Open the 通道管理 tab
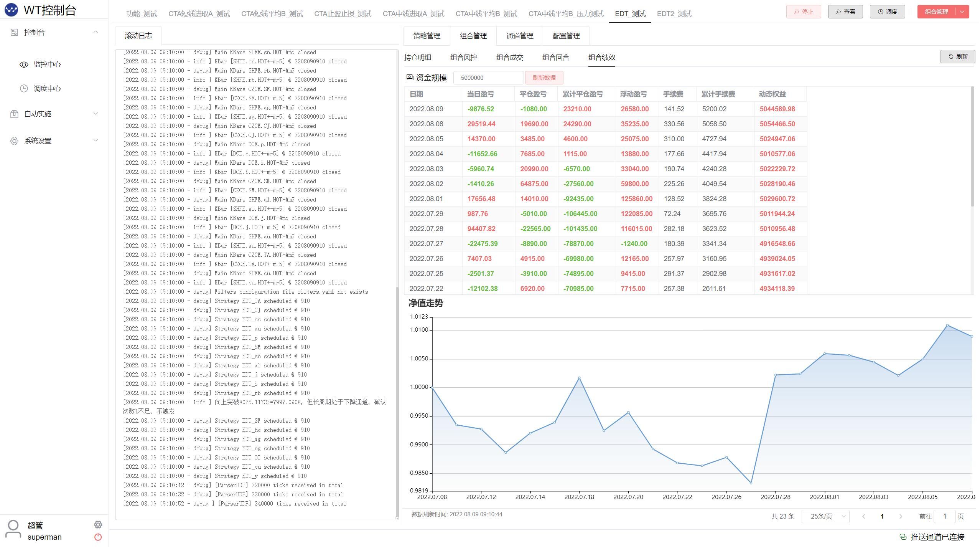 (520, 36)
